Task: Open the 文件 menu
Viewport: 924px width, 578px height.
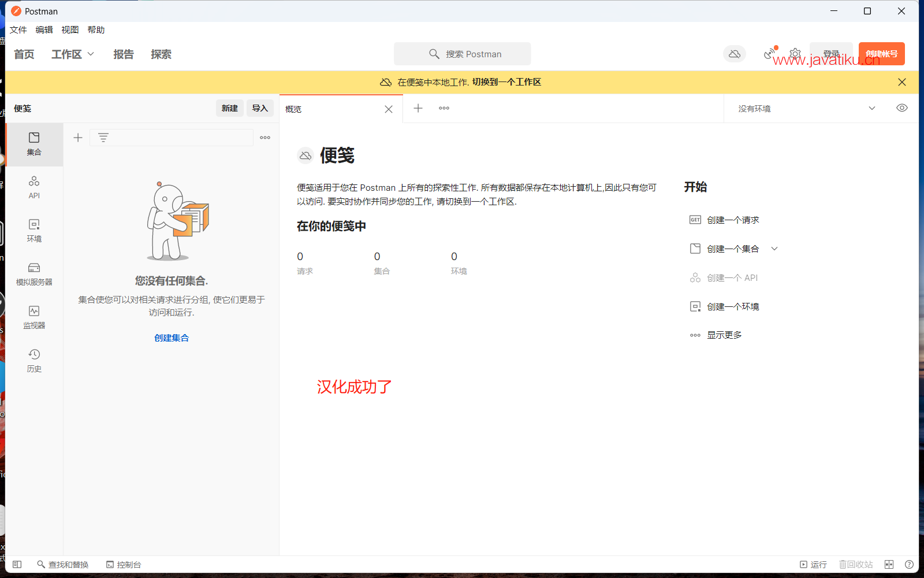Action: [x=18, y=30]
